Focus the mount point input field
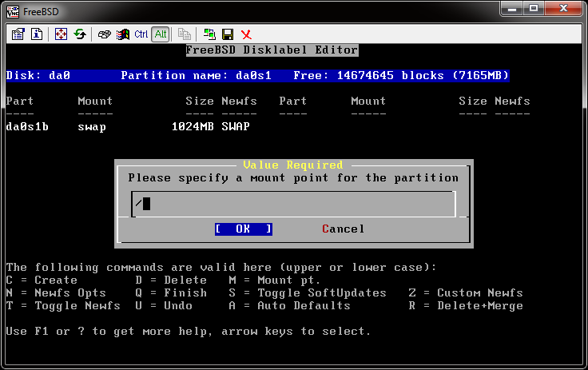This screenshot has height=370, width=588. 294,204
